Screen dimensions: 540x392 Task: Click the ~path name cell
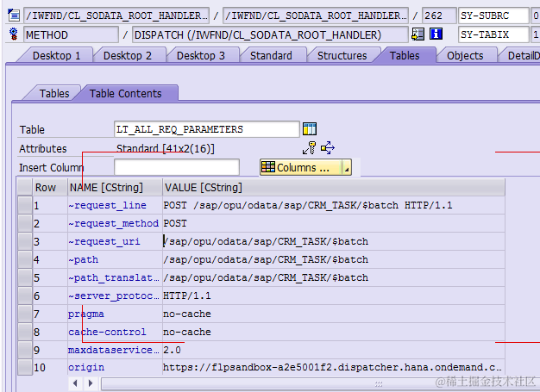click(x=115, y=259)
